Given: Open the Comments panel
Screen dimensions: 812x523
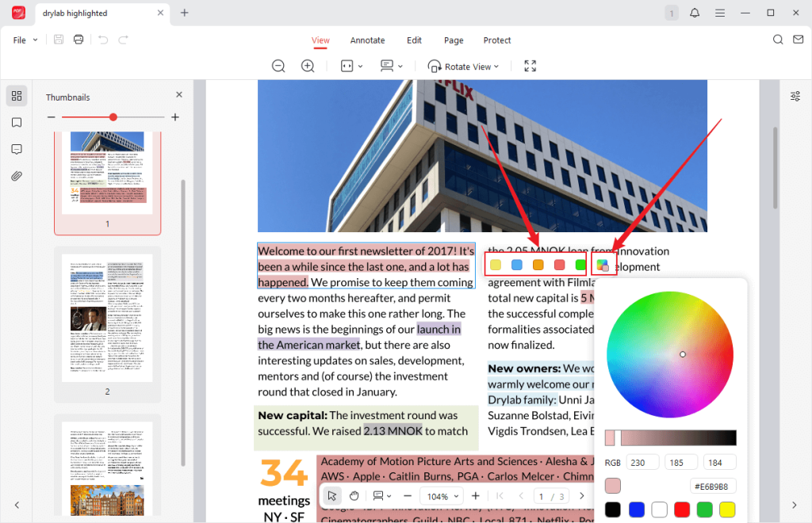Looking at the screenshot, I should 17,149.
